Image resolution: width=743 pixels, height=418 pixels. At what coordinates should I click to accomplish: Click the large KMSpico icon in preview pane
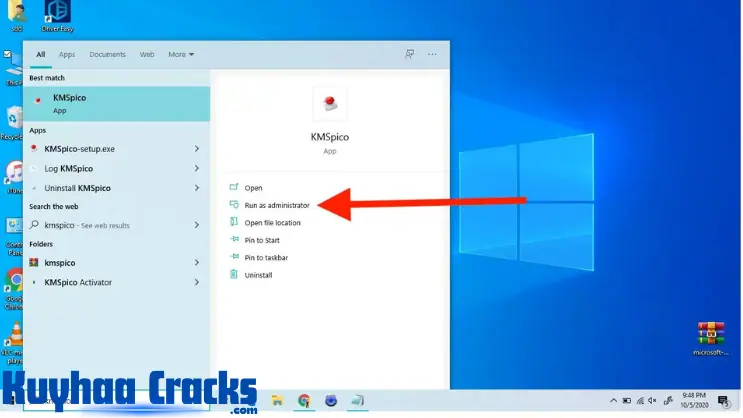point(330,102)
